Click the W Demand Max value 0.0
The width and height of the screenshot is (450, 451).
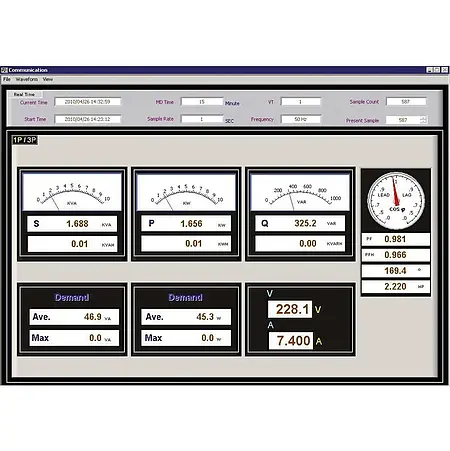coord(207,338)
